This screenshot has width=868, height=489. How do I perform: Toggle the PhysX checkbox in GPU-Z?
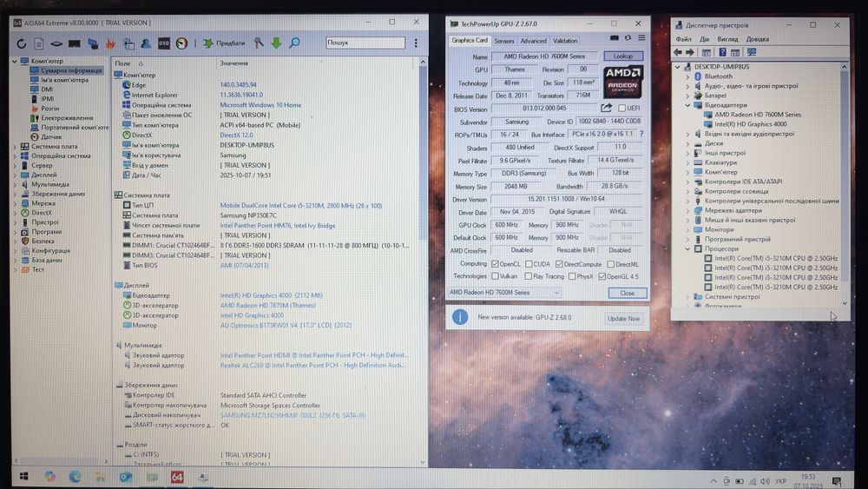pos(572,276)
